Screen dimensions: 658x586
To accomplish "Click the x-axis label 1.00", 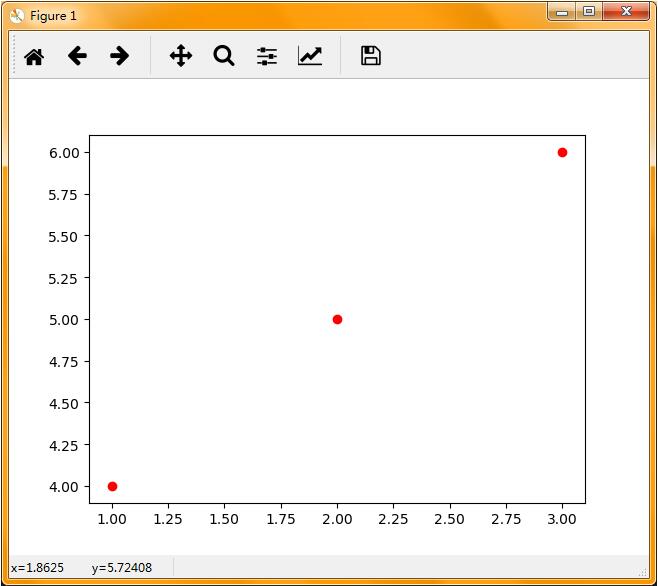I will [112, 519].
